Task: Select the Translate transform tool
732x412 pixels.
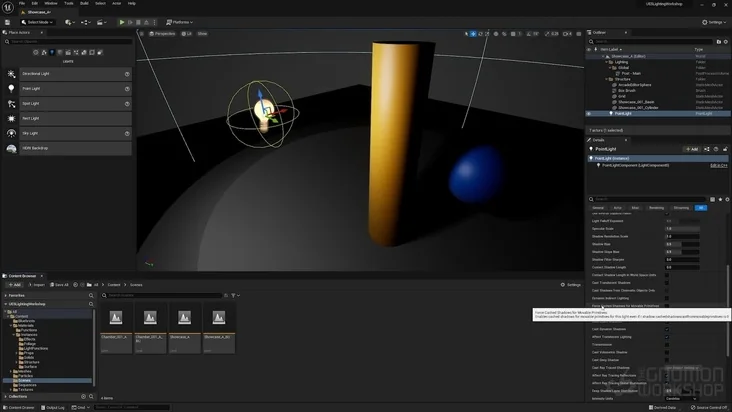Action: [473, 34]
